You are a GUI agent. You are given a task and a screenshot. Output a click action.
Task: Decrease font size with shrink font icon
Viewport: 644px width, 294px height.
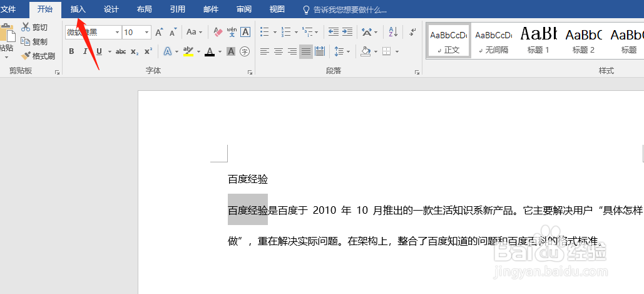[x=173, y=32]
